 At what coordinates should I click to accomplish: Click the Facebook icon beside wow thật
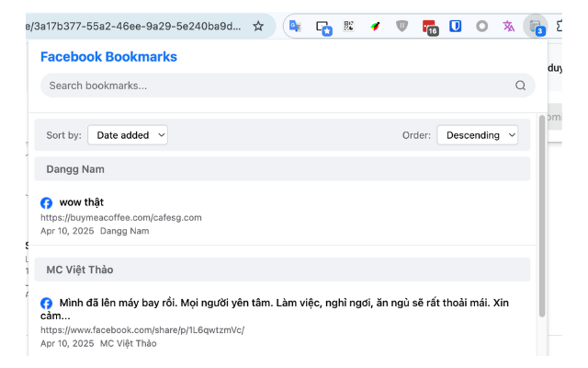tap(47, 202)
